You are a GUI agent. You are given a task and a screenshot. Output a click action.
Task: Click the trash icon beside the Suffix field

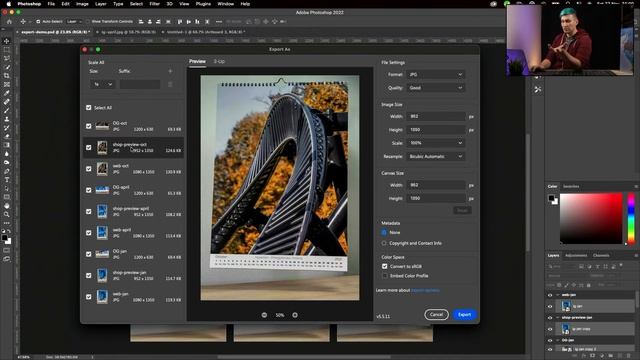click(x=170, y=84)
